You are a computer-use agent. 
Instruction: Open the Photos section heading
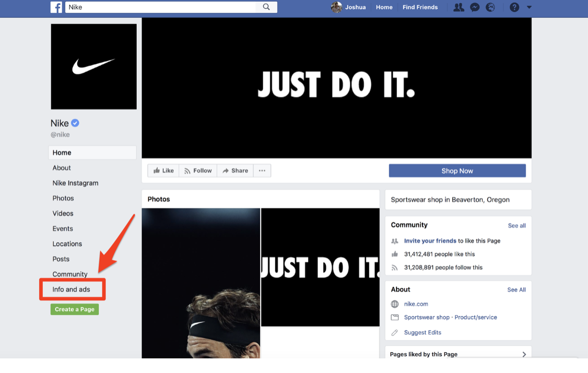tap(159, 199)
